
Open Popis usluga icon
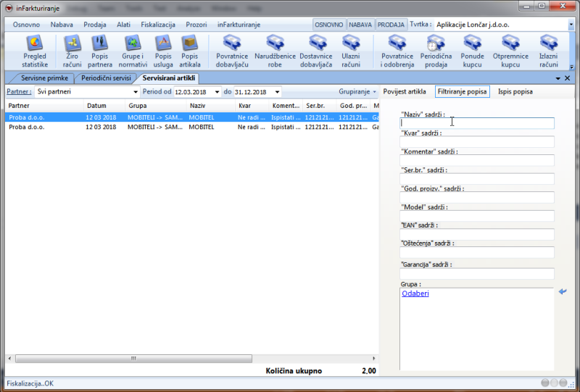[163, 51]
